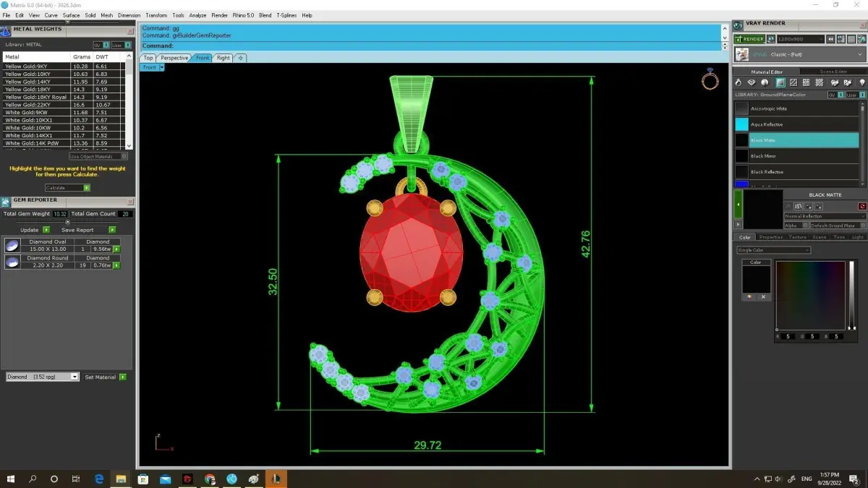868x488 pixels.
Task: Select the White Gold:10KW row
Action: [64, 128]
